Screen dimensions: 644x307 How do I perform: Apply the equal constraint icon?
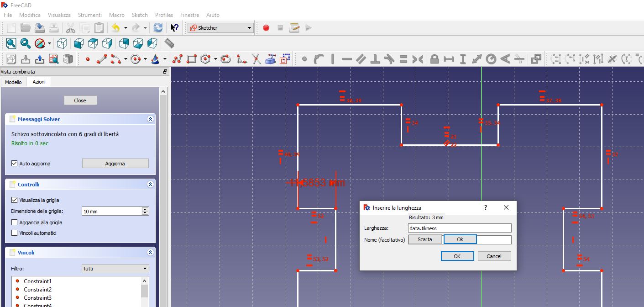pos(403,59)
